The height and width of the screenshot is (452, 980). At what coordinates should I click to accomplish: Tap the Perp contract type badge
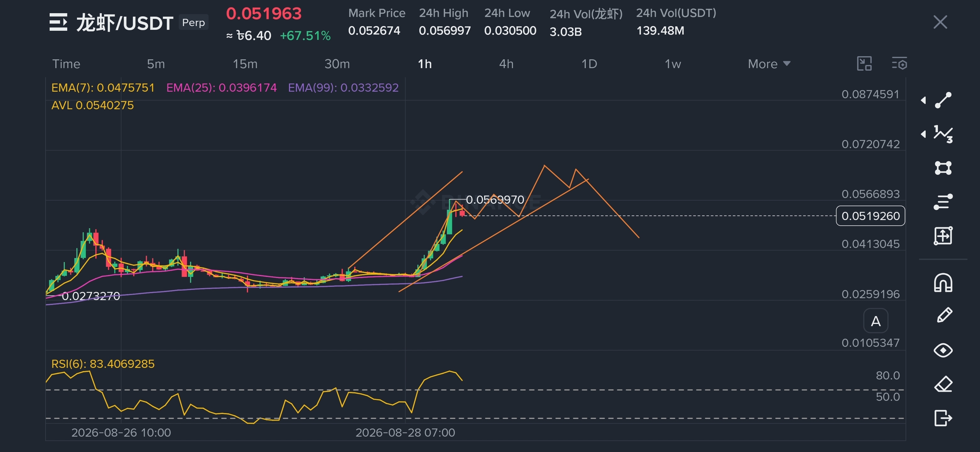click(193, 22)
